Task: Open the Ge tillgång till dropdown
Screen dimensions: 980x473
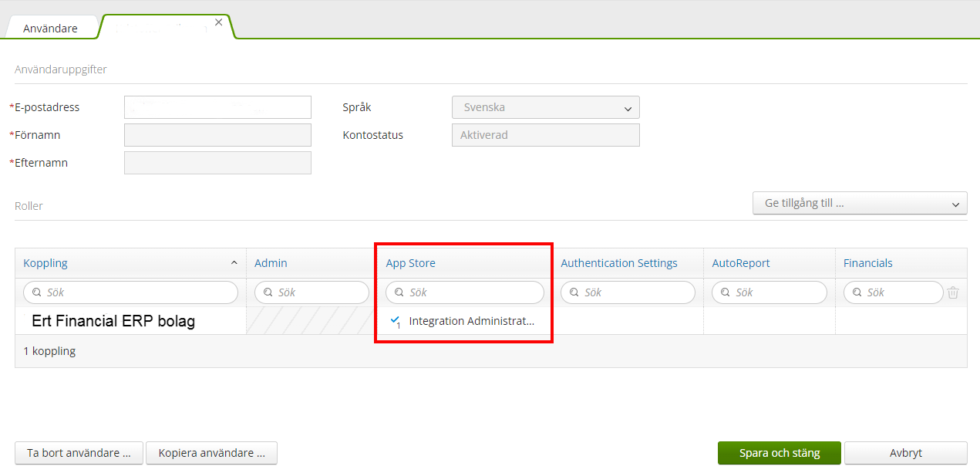Action: [860, 203]
